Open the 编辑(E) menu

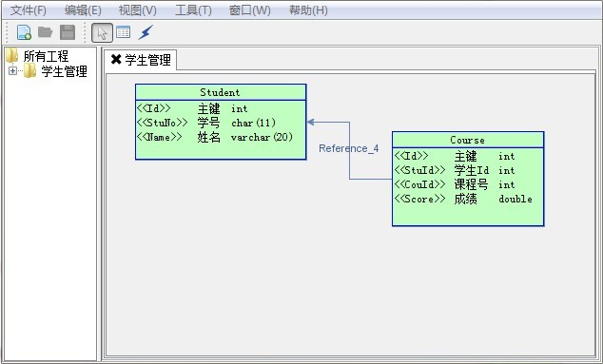click(x=83, y=10)
